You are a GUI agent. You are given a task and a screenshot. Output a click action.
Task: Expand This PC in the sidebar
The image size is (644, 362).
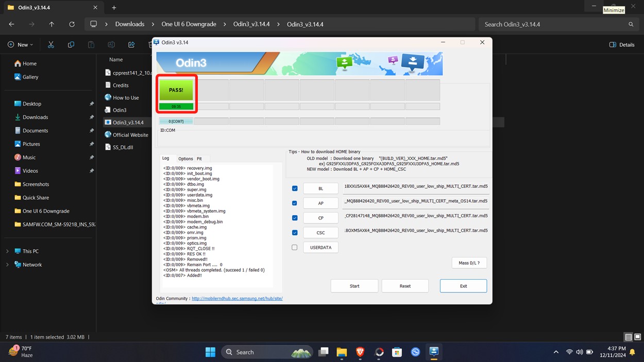coord(7,251)
